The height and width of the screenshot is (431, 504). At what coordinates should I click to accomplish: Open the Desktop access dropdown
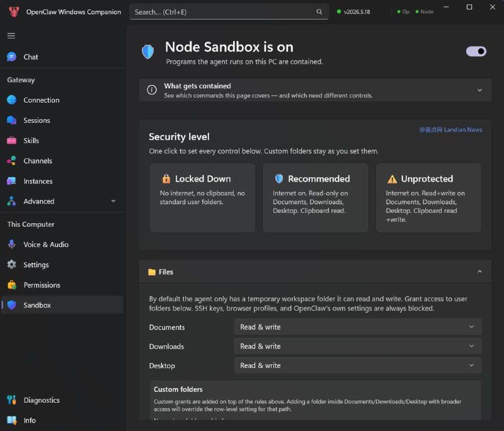click(x=358, y=365)
